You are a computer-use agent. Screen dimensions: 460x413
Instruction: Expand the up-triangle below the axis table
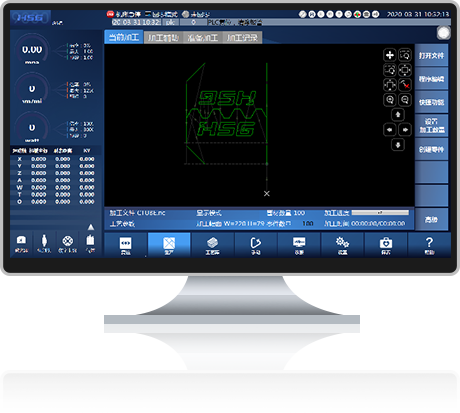(x=91, y=227)
